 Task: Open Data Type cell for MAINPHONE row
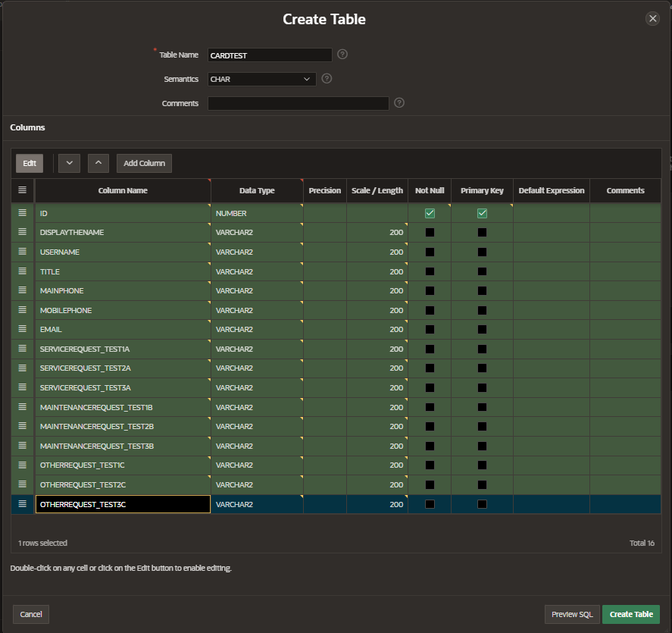[257, 291]
